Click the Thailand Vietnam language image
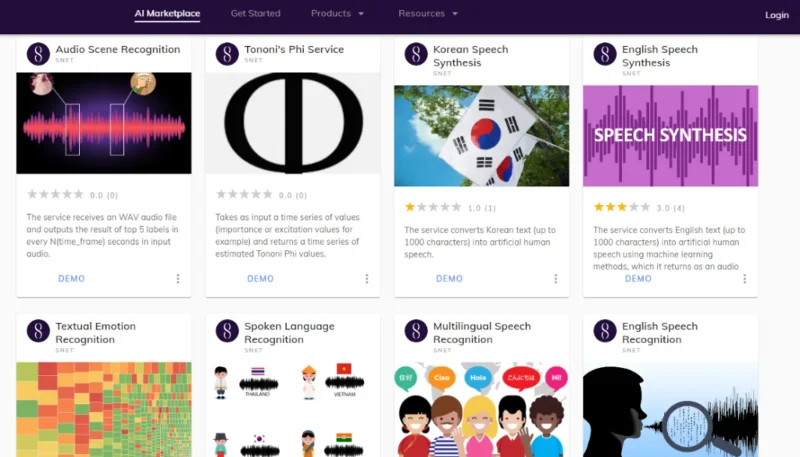Image resolution: width=800 pixels, height=457 pixels. [x=293, y=410]
